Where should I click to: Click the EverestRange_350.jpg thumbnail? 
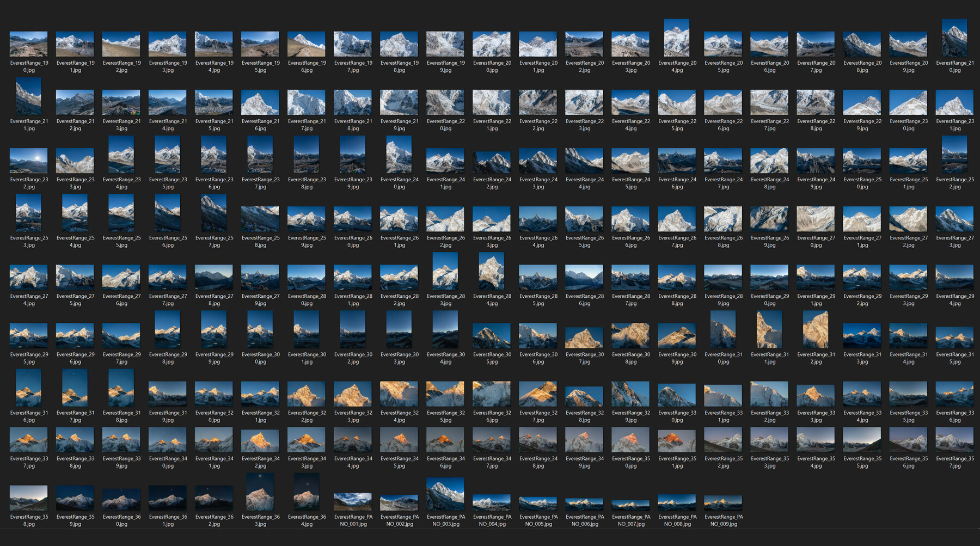click(x=630, y=439)
